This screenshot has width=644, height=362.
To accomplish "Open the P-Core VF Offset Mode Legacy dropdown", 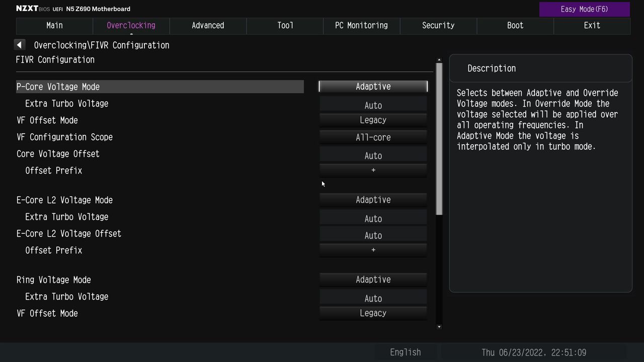I will (x=373, y=120).
